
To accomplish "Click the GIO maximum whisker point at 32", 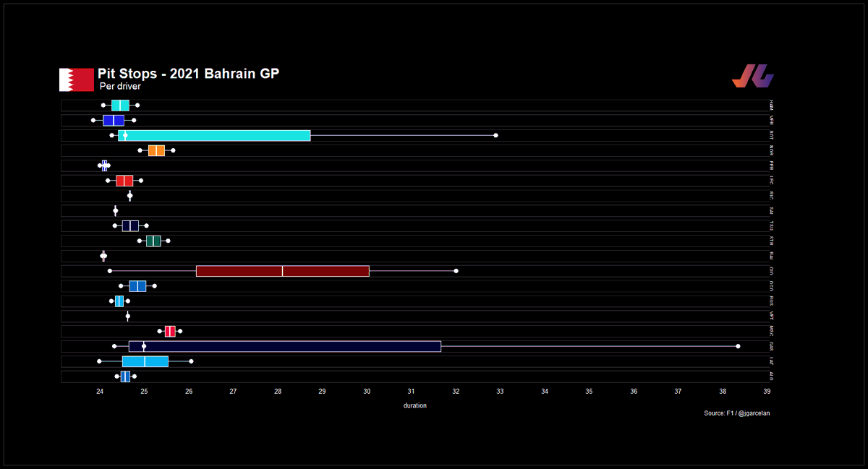I will 456,271.
